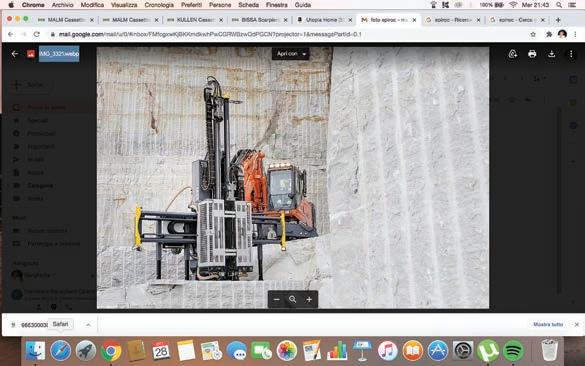Open the viewer's three-dot more options
The height and width of the screenshot is (366, 585).
coord(571,54)
